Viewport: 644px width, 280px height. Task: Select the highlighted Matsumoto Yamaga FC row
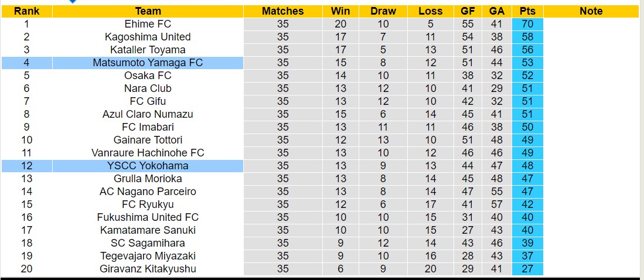[148, 63]
